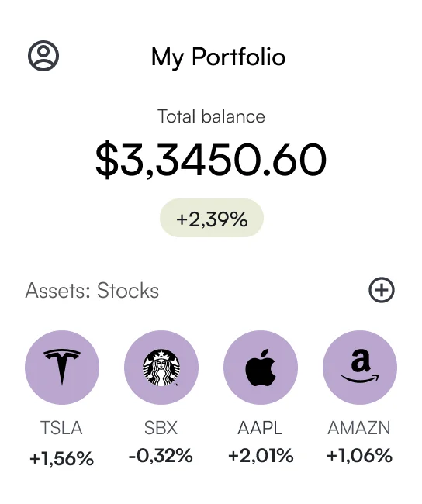Click TSLA's +1,56% change value

[61, 458]
